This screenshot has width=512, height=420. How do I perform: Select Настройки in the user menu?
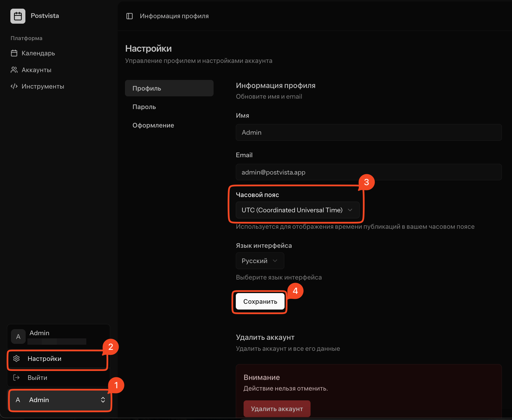pos(44,359)
